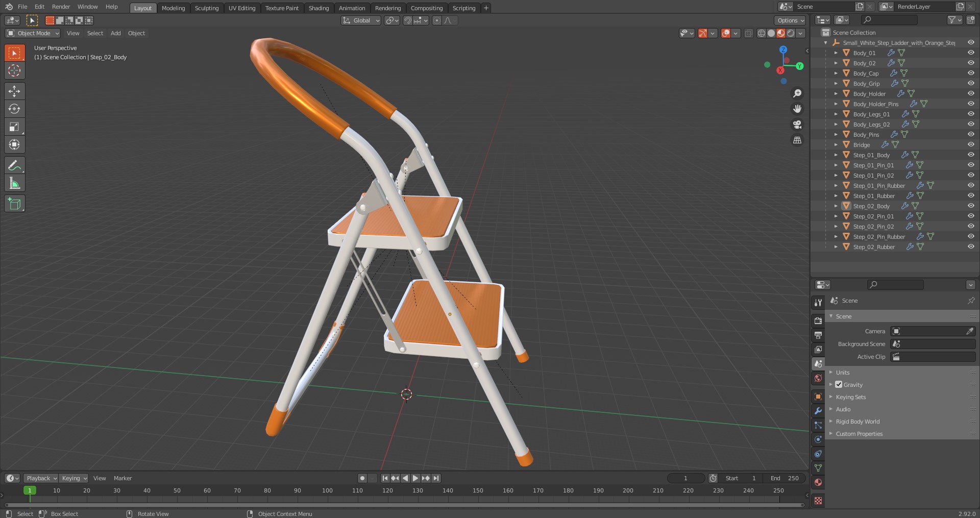Select the Cursor tool in the toolbar
The height and width of the screenshot is (518, 980).
point(14,70)
